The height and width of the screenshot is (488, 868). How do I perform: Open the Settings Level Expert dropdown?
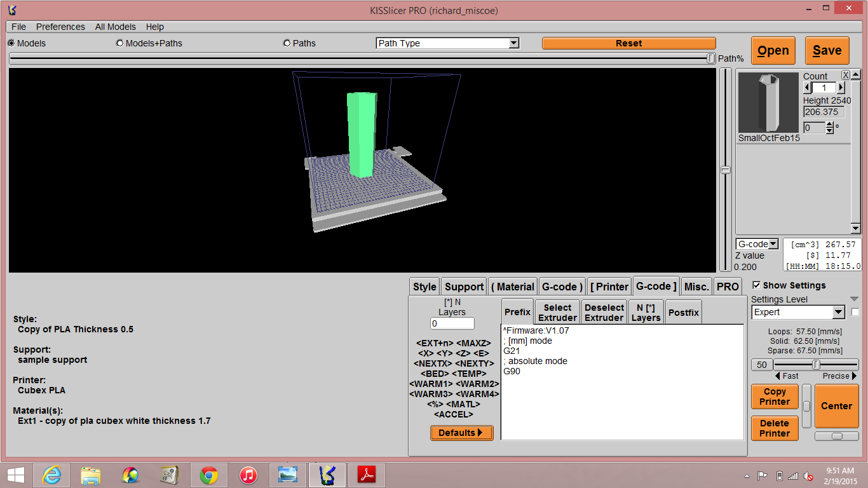click(x=798, y=312)
